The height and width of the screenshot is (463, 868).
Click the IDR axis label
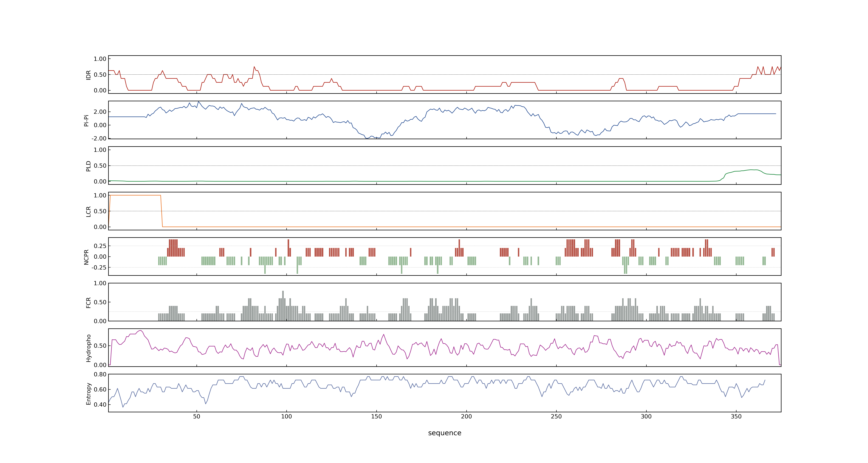(x=88, y=75)
